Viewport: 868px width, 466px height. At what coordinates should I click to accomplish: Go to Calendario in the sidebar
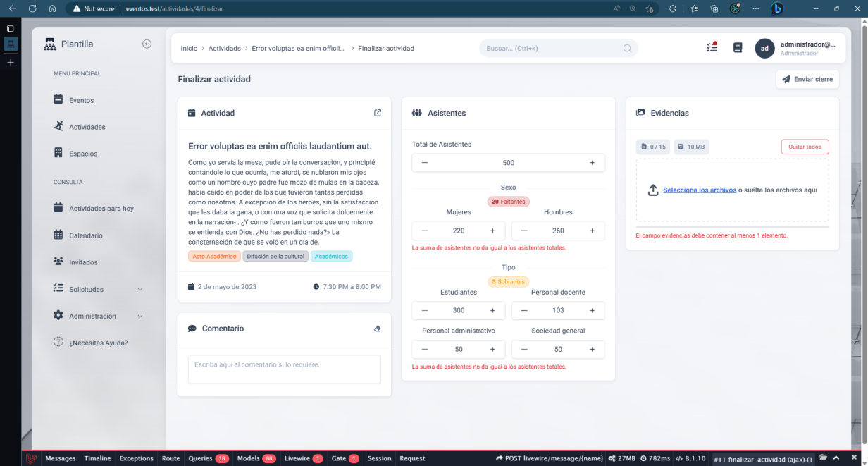pos(85,235)
